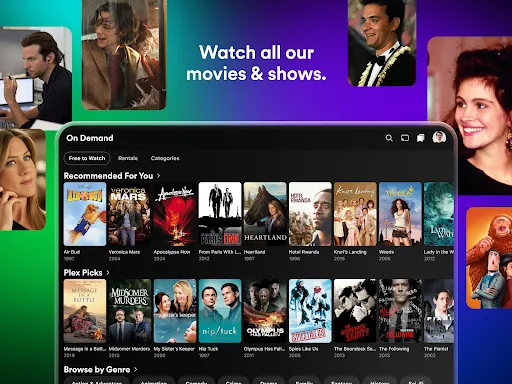Viewport: 512px width, 384px height.
Task: Open The Pianist poster
Action: [x=439, y=311]
